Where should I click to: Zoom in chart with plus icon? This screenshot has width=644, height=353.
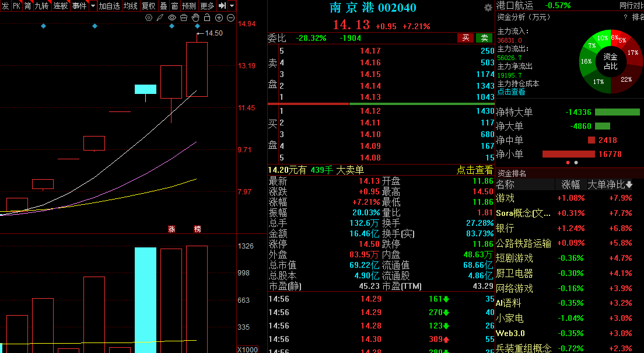219,18
